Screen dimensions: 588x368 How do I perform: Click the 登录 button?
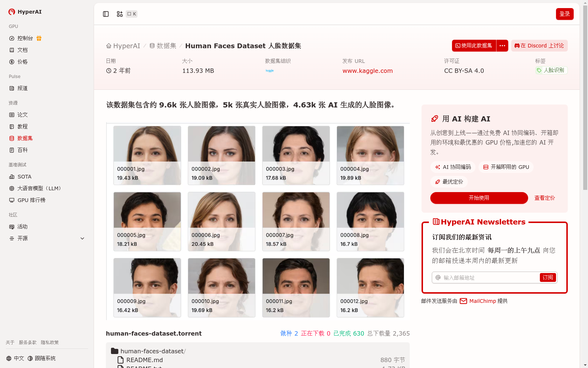click(565, 14)
